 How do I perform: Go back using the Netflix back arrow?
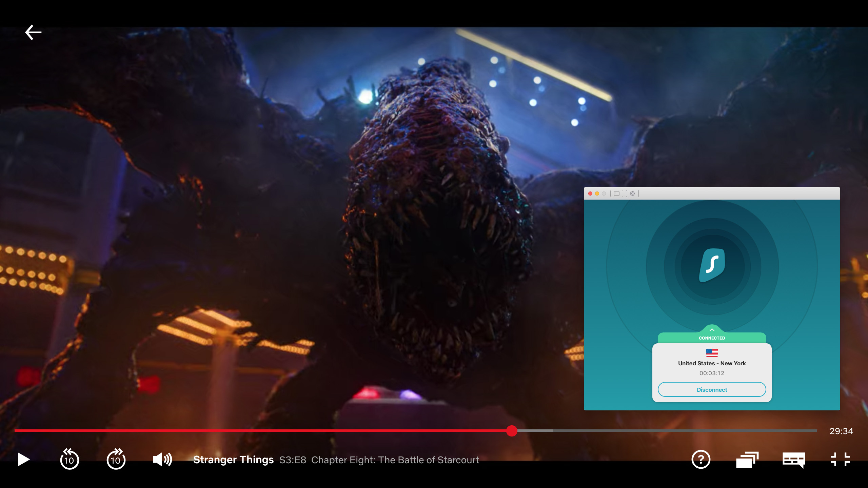(x=33, y=33)
